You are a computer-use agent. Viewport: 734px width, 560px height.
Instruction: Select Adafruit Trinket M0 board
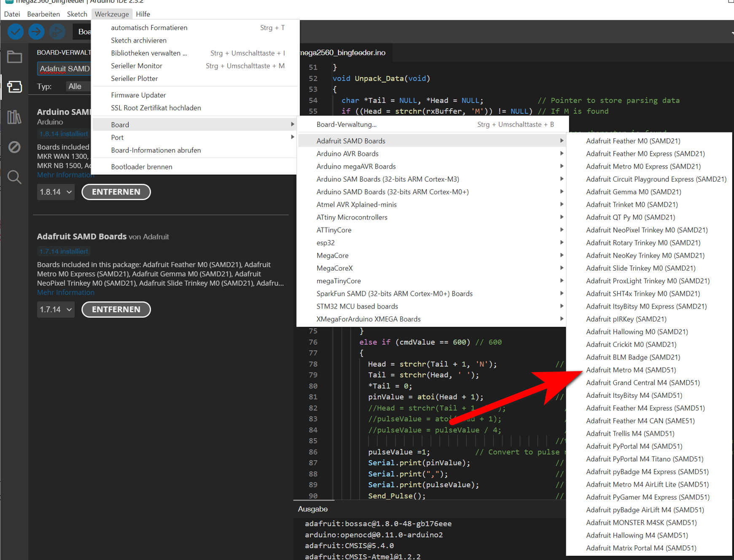tap(649, 204)
